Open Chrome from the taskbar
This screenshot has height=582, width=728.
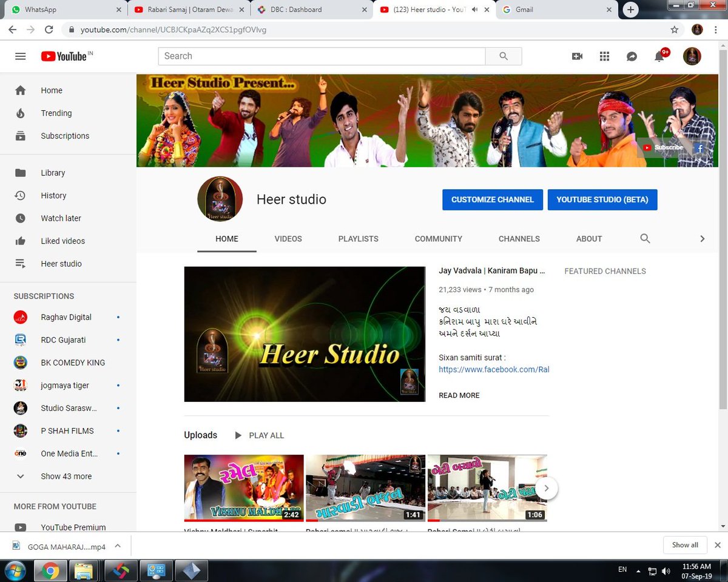click(x=50, y=570)
